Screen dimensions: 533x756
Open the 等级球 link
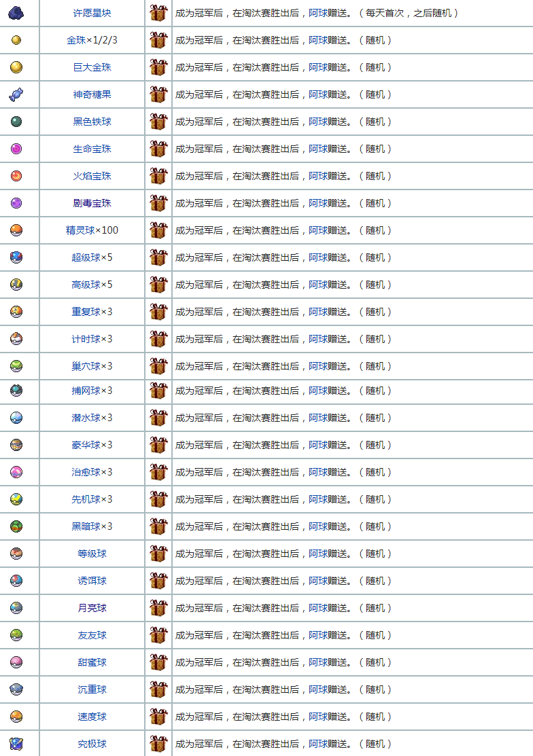click(x=92, y=554)
